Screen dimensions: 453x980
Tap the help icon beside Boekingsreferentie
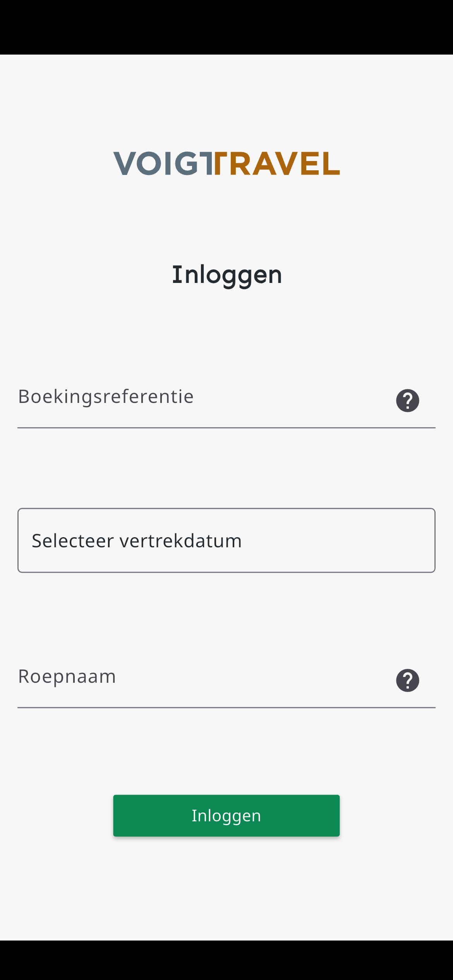coord(407,401)
